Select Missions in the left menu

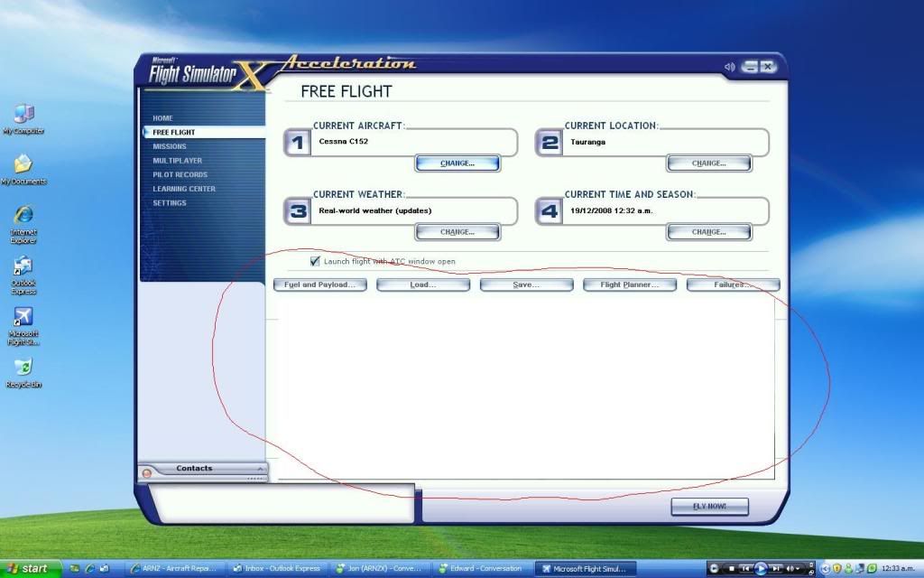pos(170,146)
